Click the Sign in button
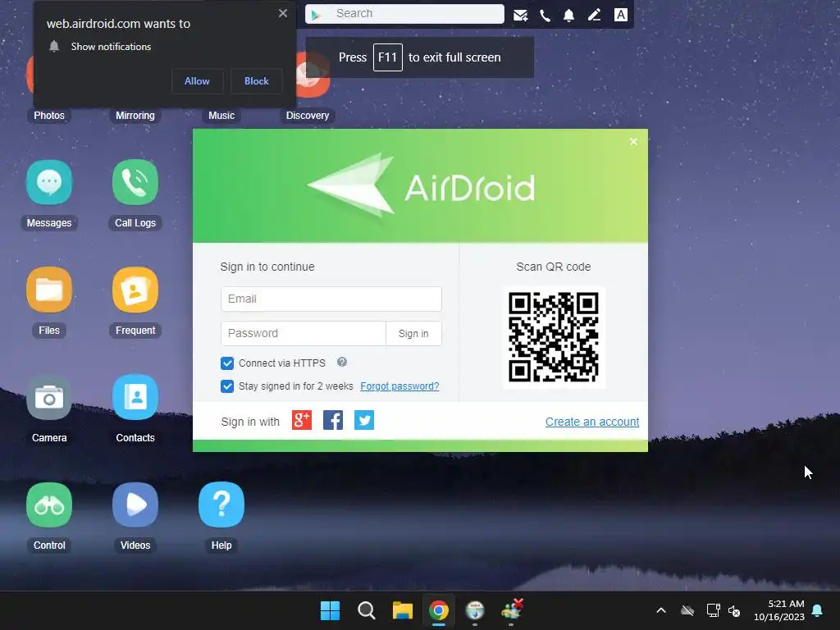The image size is (840, 630). tap(413, 334)
